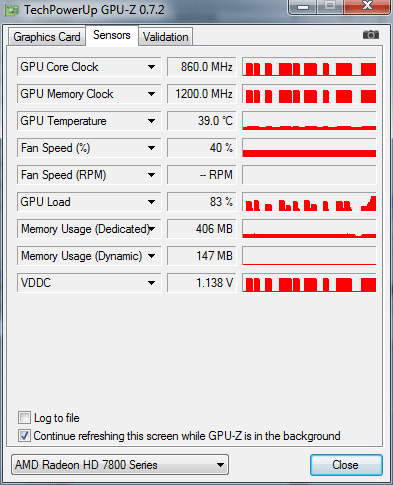Viewport: 393px width, 485px height.
Task: Open the GPU Core Clock sensor dropdown
Action: coord(151,67)
